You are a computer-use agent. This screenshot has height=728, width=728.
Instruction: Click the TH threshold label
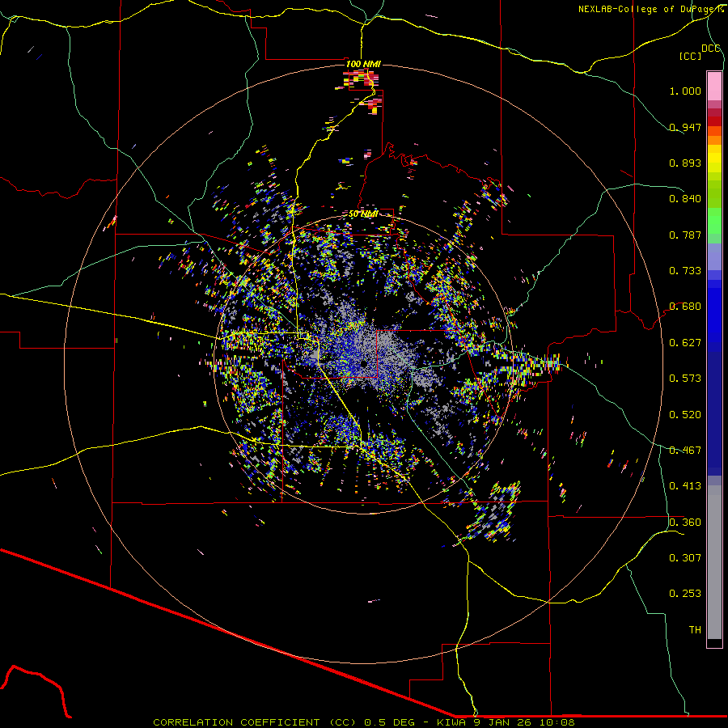[x=695, y=630]
